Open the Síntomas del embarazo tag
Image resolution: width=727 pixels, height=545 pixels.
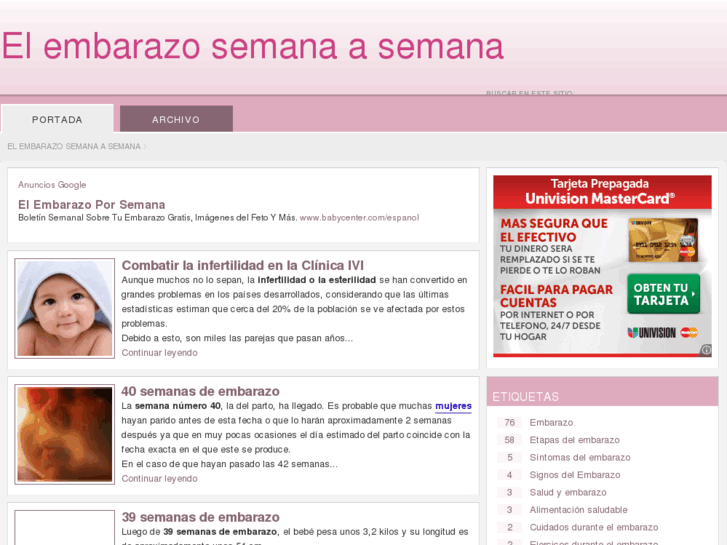click(x=580, y=457)
